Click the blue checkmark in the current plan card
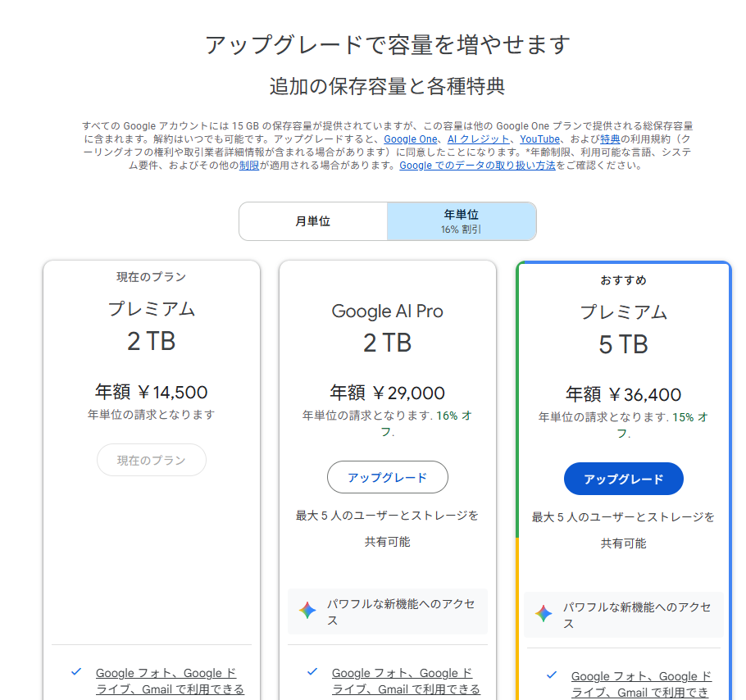The image size is (746, 700). [76, 671]
